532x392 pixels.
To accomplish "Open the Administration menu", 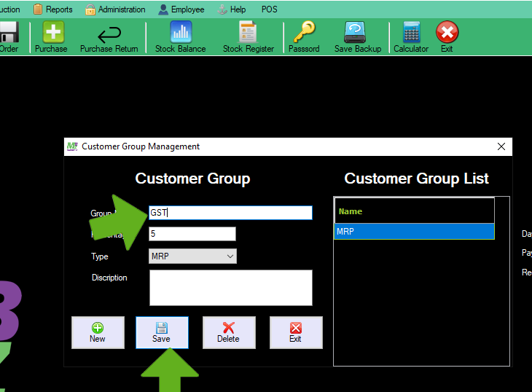I will 115,9.
